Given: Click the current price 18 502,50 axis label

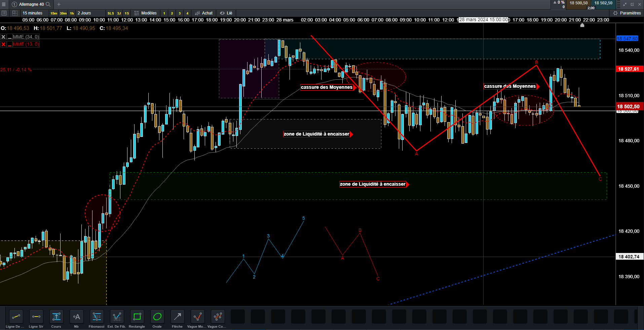Looking at the screenshot, I should tap(630, 107).
